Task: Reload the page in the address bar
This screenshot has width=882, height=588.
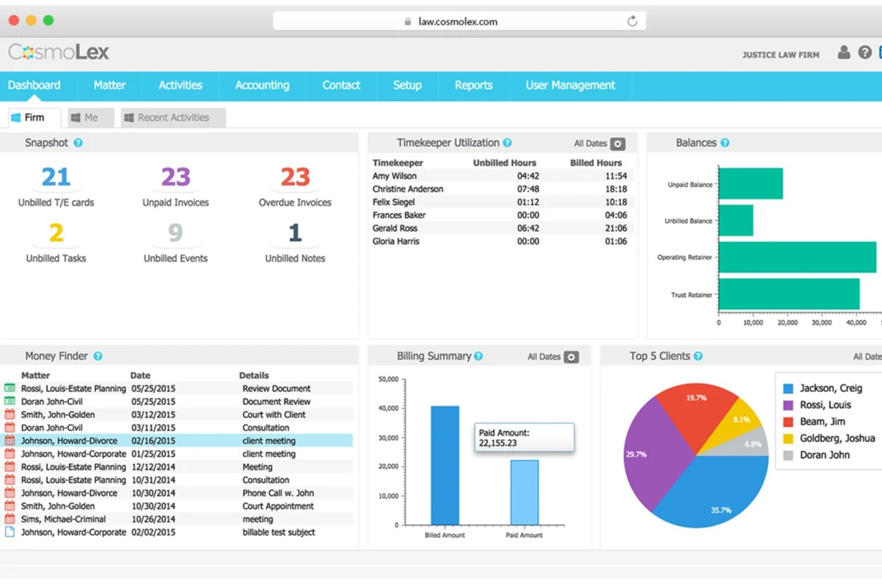Action: [x=632, y=21]
